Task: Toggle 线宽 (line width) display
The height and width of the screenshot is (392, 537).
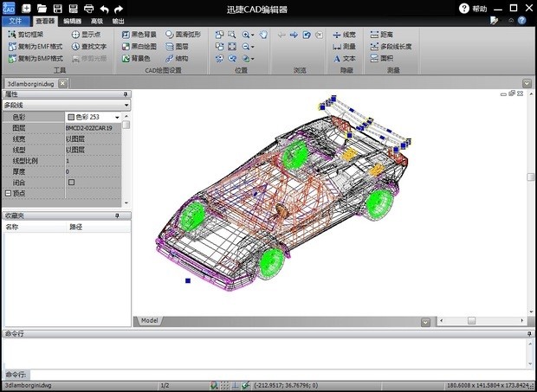Action: (x=344, y=34)
